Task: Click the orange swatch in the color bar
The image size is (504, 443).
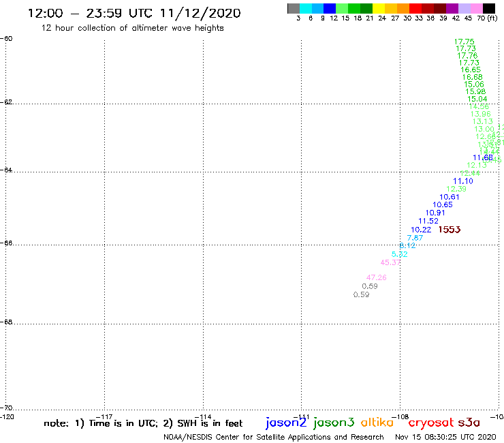Action: pos(403,8)
